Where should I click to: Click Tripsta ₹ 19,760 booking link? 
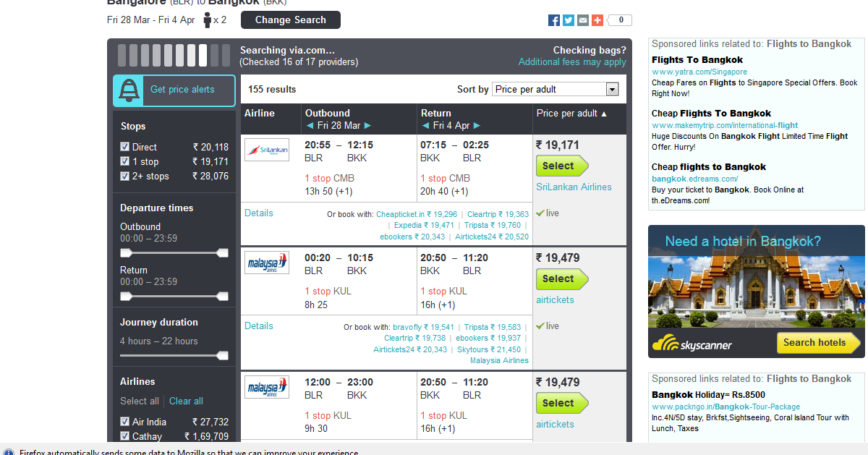click(x=492, y=226)
